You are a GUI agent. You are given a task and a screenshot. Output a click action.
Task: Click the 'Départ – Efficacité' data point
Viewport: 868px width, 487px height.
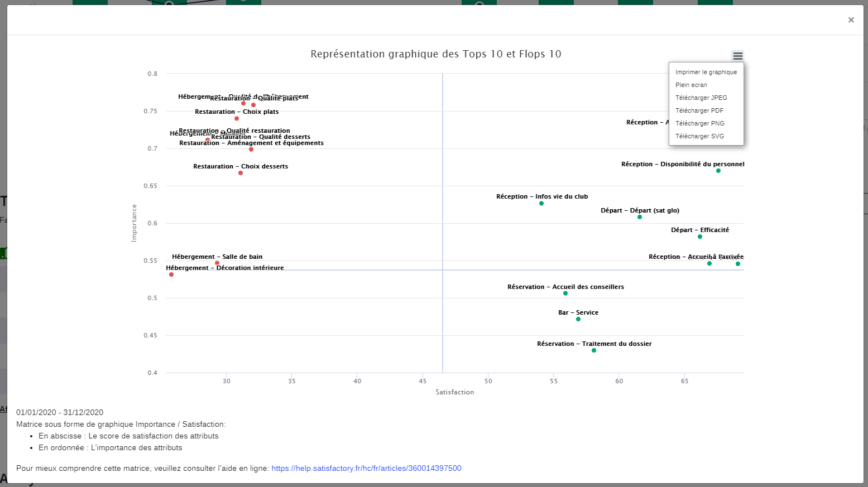(700, 237)
